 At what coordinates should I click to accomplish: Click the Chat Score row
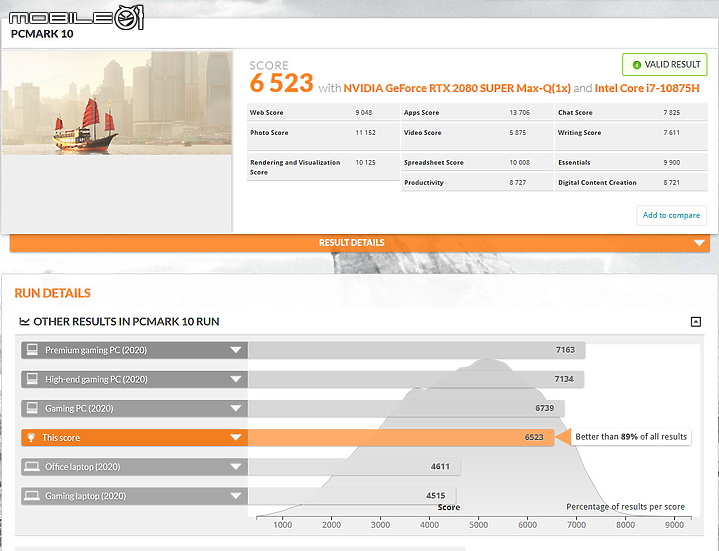tap(631, 112)
